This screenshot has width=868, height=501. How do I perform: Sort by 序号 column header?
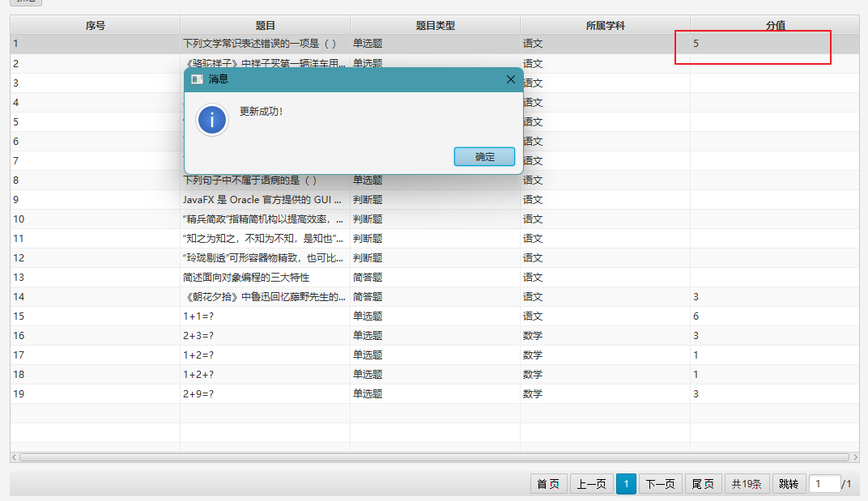(95, 25)
